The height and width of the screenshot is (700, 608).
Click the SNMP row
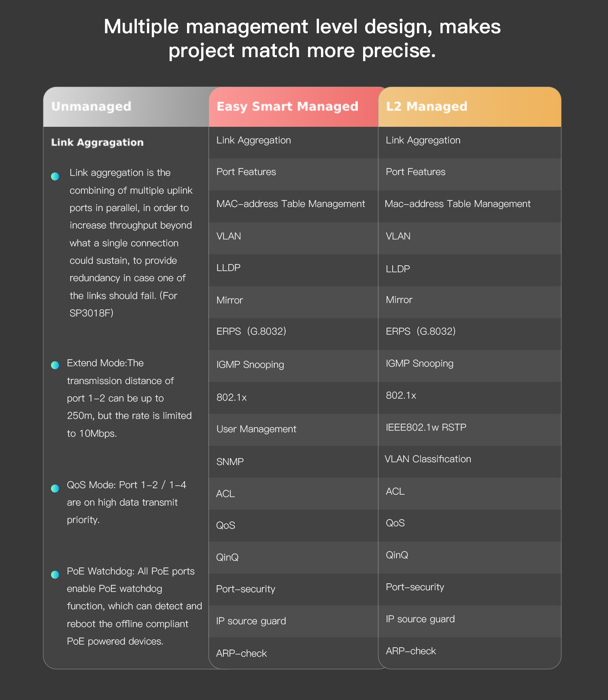[230, 462]
